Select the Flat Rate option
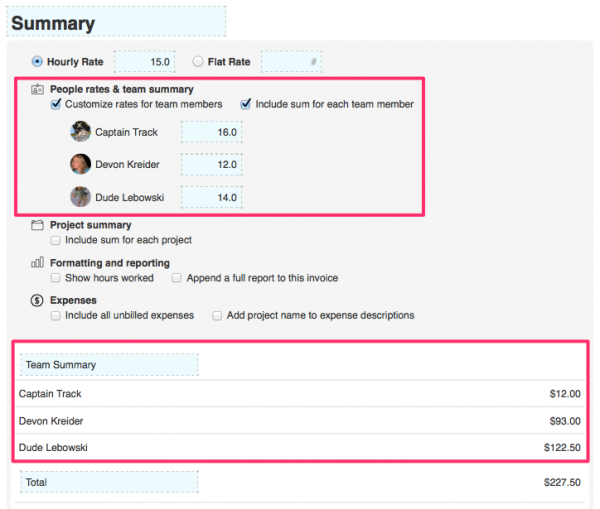 tap(198, 61)
